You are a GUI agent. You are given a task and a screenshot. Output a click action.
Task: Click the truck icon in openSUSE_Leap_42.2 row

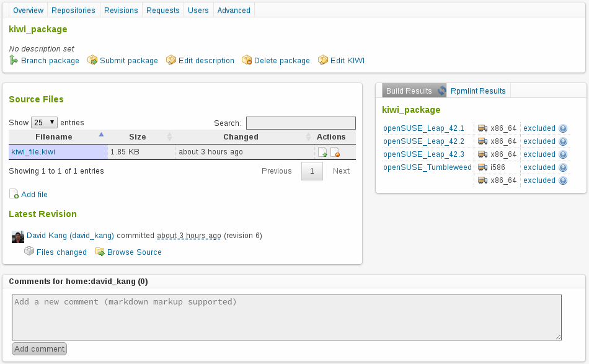[482, 141]
